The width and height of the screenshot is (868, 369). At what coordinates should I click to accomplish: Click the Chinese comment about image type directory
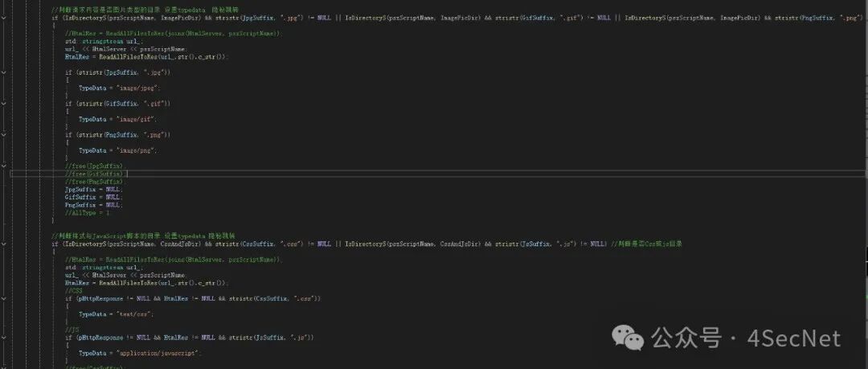144,10
